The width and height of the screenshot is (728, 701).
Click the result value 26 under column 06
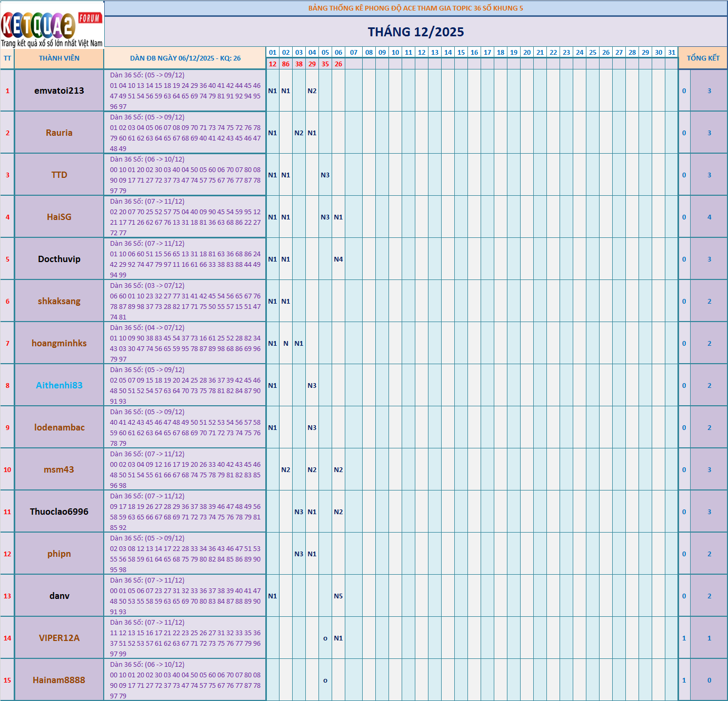pos(338,65)
